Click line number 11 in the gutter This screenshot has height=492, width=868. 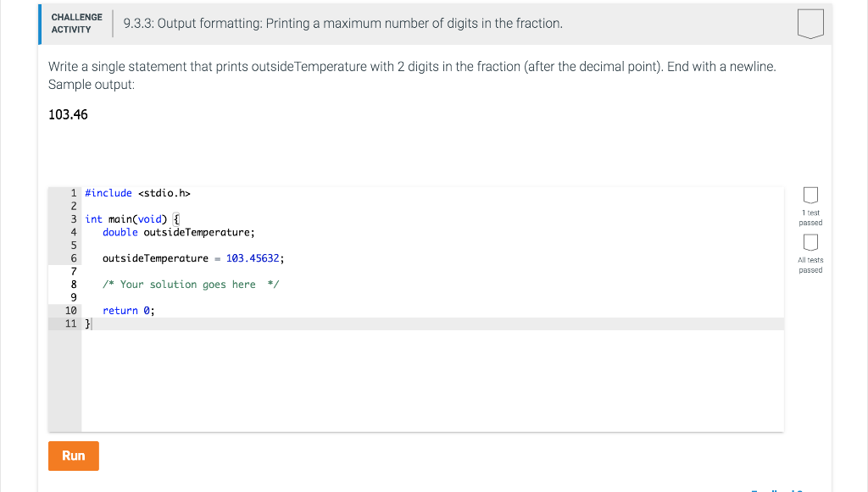click(x=70, y=323)
